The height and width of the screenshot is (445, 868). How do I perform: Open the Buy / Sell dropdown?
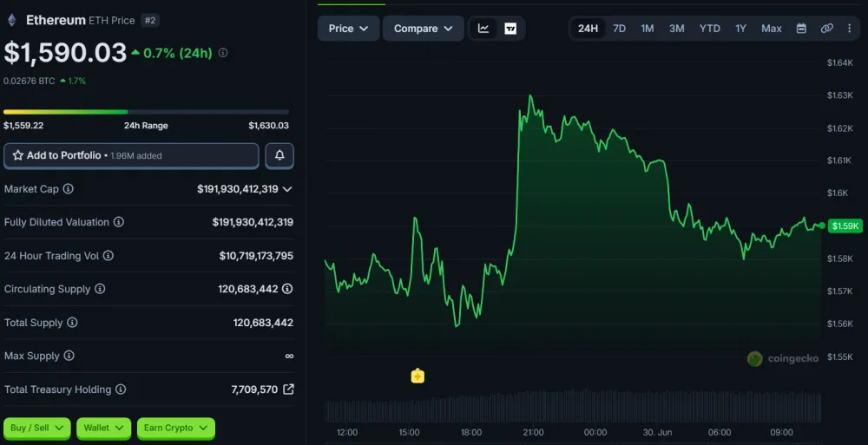tap(37, 429)
